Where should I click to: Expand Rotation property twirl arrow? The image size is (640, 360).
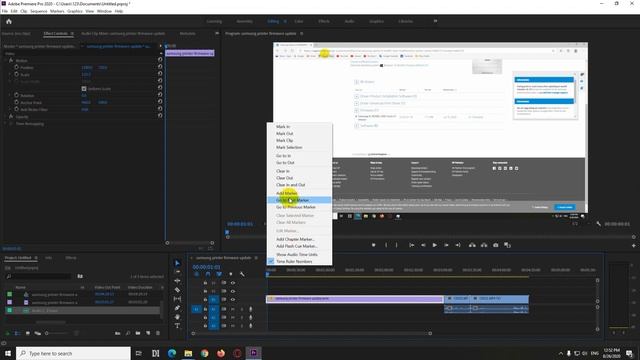click(10, 95)
